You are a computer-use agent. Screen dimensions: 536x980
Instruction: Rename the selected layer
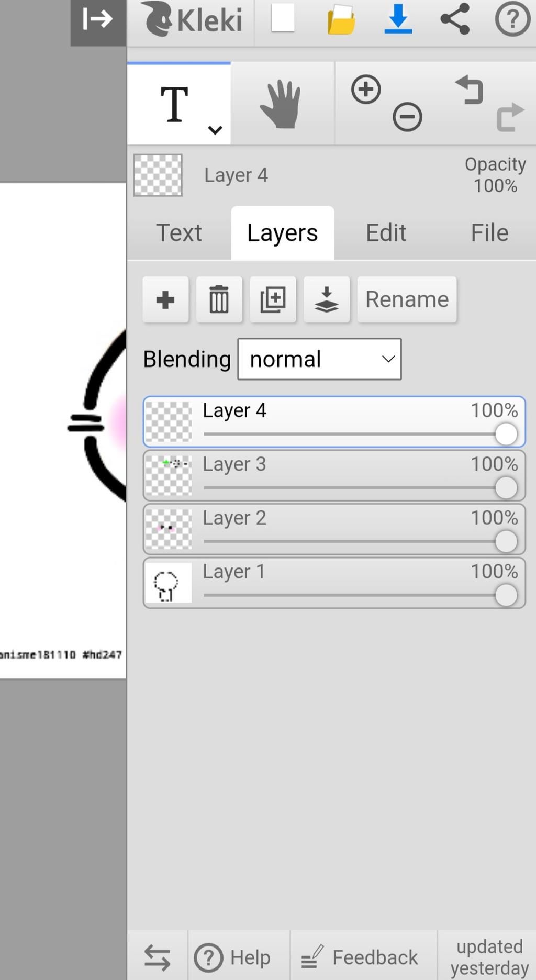click(407, 299)
